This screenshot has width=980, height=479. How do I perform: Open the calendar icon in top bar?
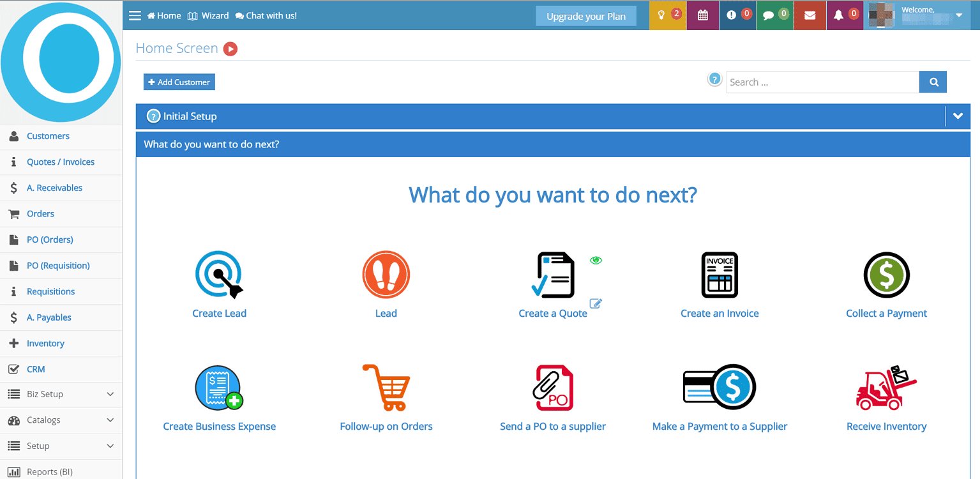click(x=702, y=15)
